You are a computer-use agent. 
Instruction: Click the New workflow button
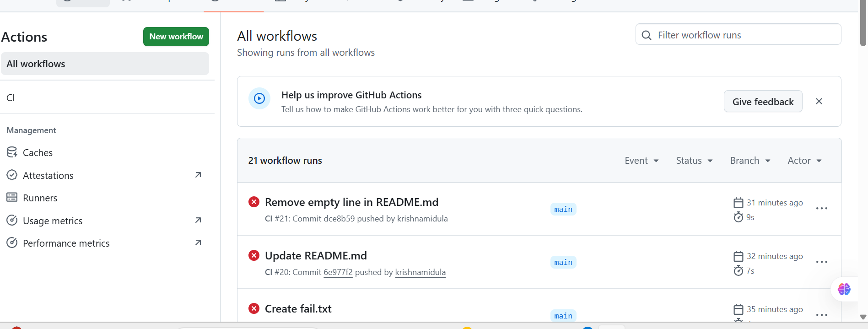[176, 37]
